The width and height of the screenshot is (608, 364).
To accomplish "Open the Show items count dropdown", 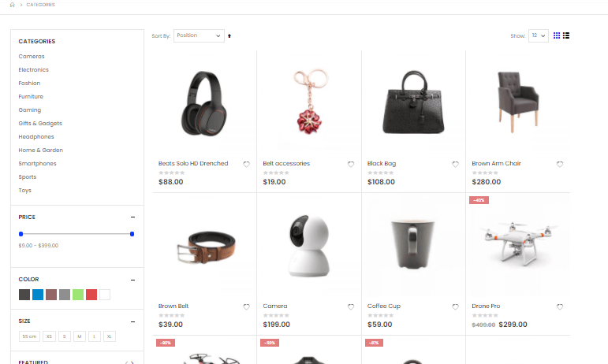I will (x=538, y=35).
